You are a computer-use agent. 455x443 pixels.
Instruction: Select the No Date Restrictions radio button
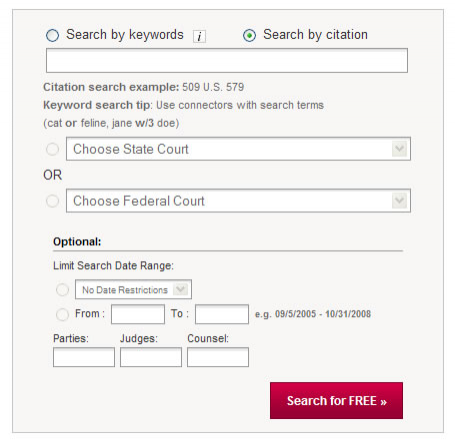(62, 290)
